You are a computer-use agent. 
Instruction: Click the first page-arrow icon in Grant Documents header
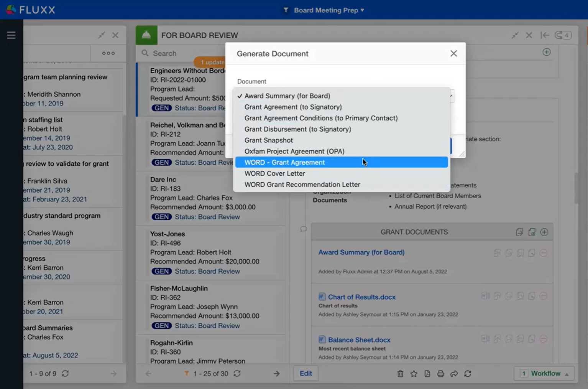(x=519, y=232)
